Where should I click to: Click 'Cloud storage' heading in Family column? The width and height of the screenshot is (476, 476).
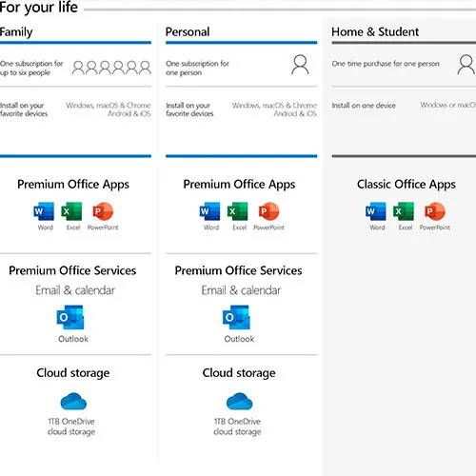point(73,373)
